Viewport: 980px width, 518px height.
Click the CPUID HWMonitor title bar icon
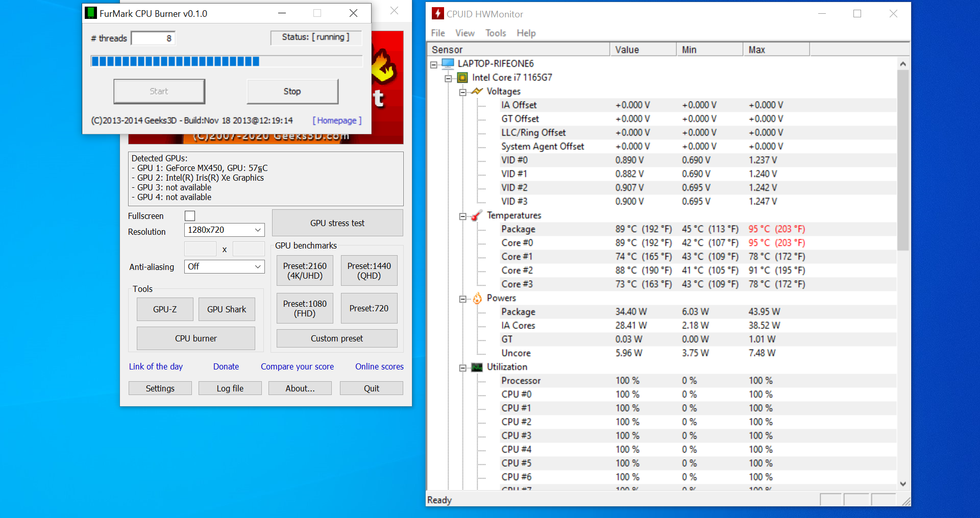(x=437, y=14)
